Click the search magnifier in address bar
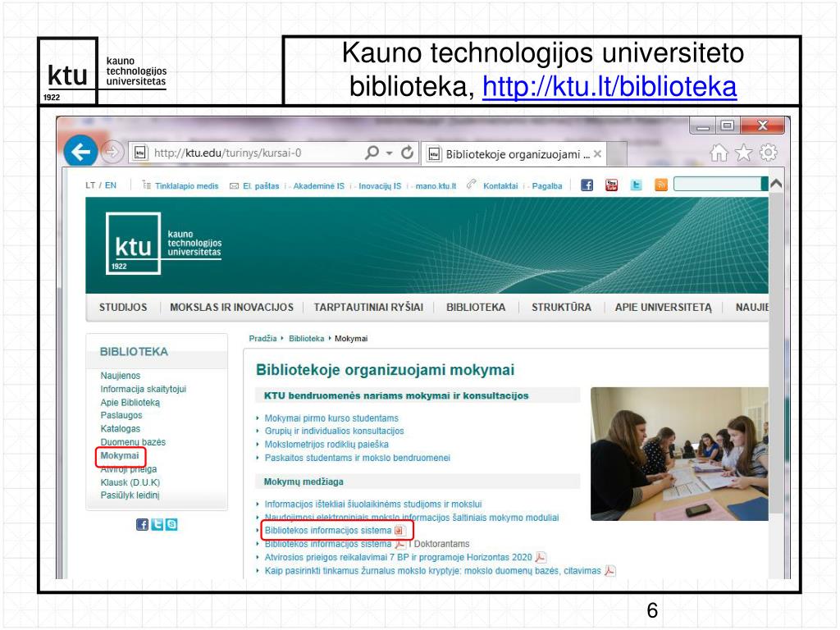The height and width of the screenshot is (630, 840). (372, 153)
